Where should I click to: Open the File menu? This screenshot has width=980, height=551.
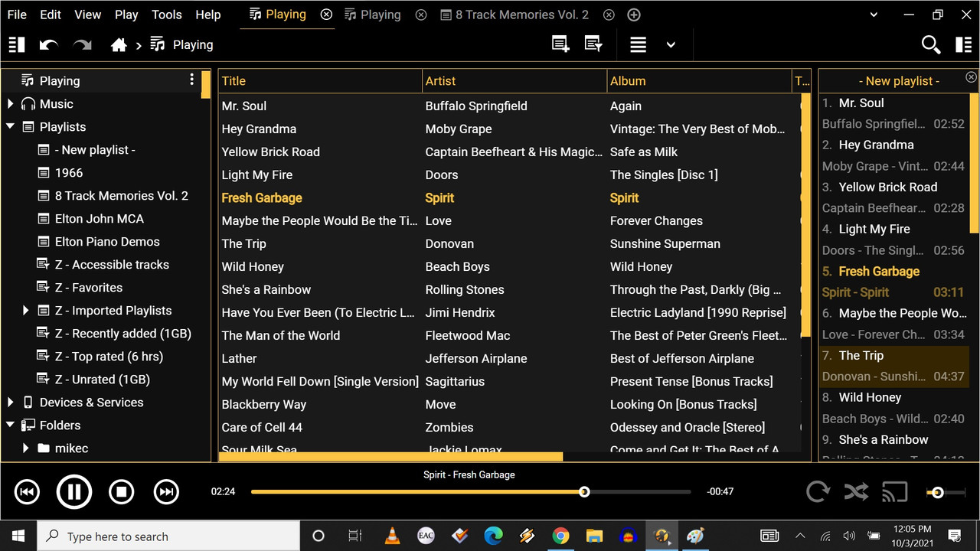[17, 15]
